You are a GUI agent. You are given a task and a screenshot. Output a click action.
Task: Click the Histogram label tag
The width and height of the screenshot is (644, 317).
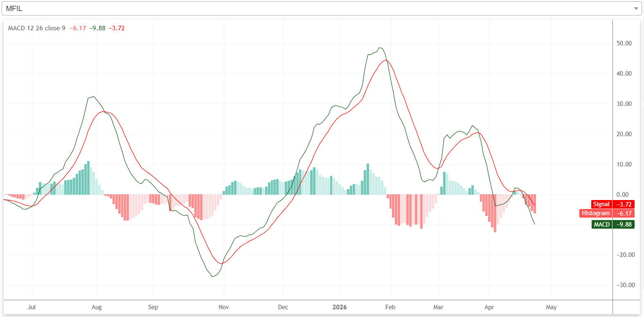tap(595, 213)
